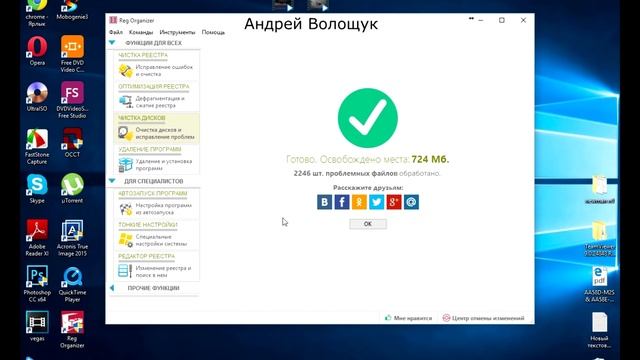The width and height of the screenshot is (640, 360).
Task: Open chrome - Ярлык desktop shortcut
Action: pyautogui.click(x=37, y=13)
